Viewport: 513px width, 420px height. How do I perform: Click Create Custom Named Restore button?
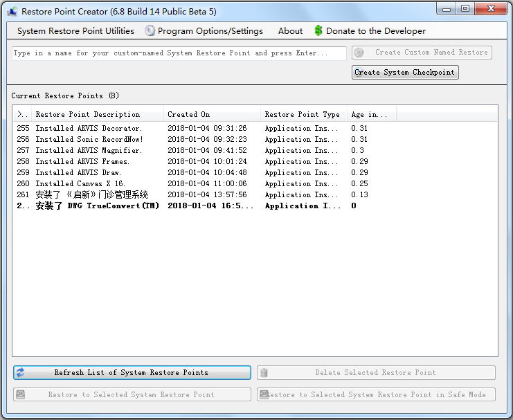pyautogui.click(x=422, y=53)
